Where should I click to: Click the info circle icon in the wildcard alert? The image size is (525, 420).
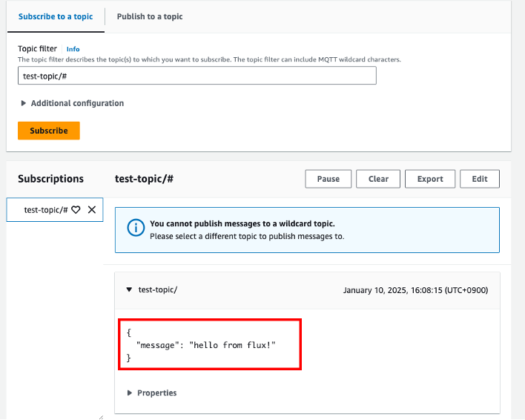(x=135, y=228)
